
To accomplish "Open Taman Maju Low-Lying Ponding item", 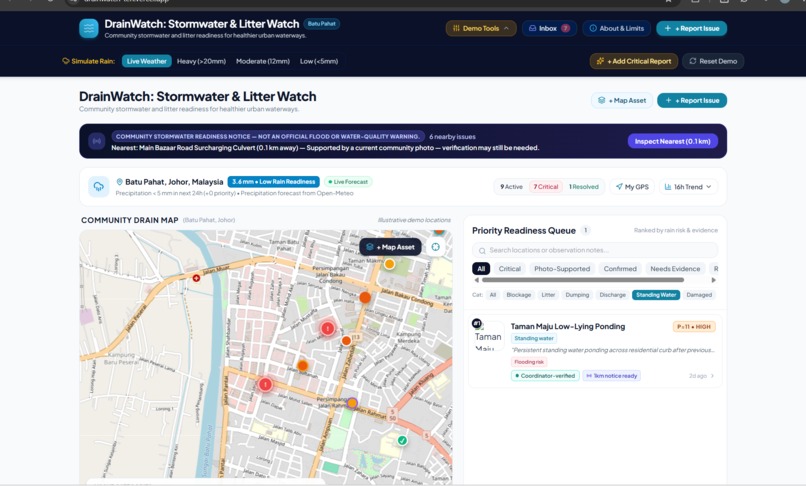I will click(x=595, y=350).
